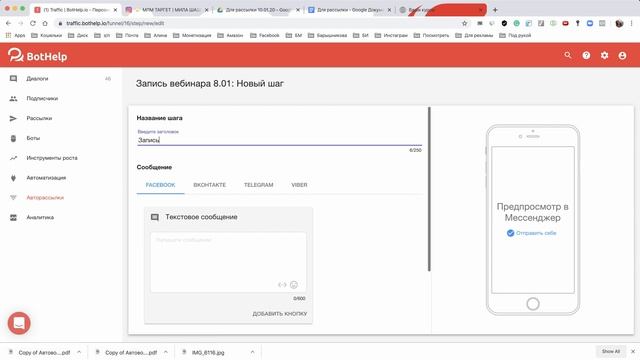Screen dimensions: 640x360
Task: Open the Под рукой bookmarks folder
Action: click(516, 36)
